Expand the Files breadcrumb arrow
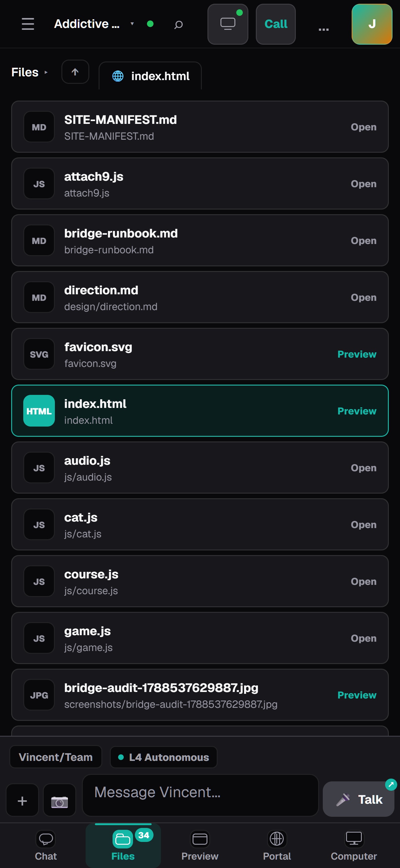This screenshot has width=400, height=868. click(46, 72)
